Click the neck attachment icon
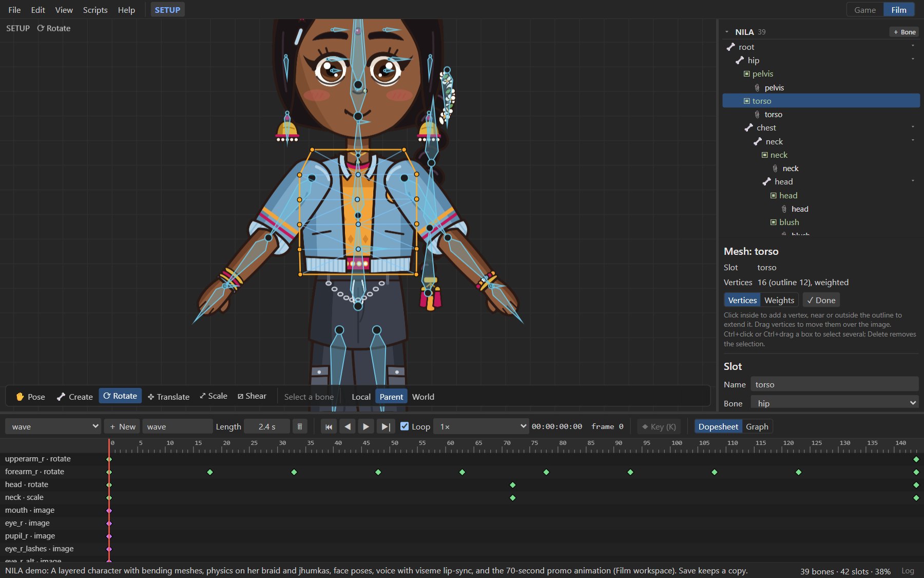 pos(775,168)
